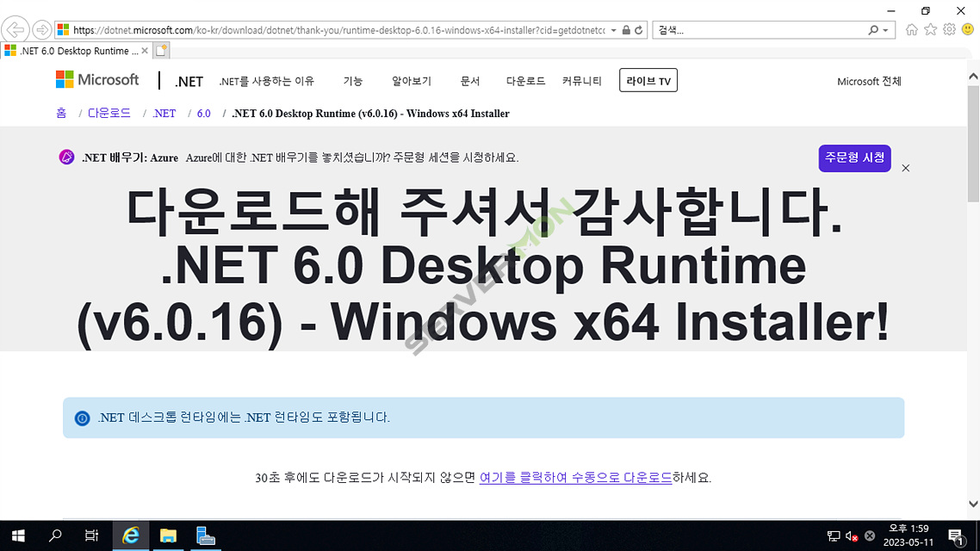Click the smiley feedback icon

point(968,29)
